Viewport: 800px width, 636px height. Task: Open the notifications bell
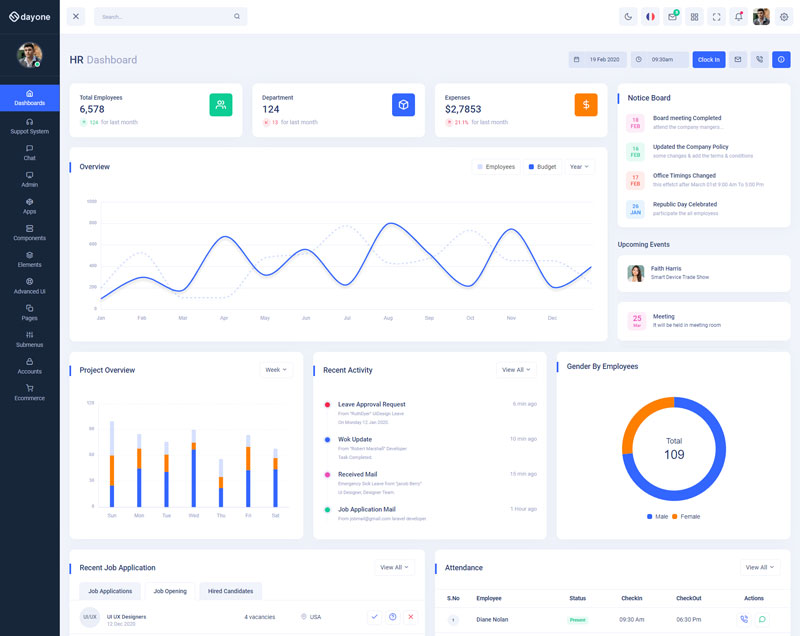739,17
